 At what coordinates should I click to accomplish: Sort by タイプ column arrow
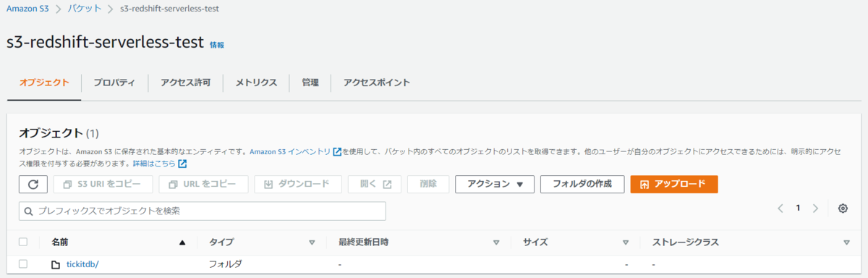tap(312, 243)
